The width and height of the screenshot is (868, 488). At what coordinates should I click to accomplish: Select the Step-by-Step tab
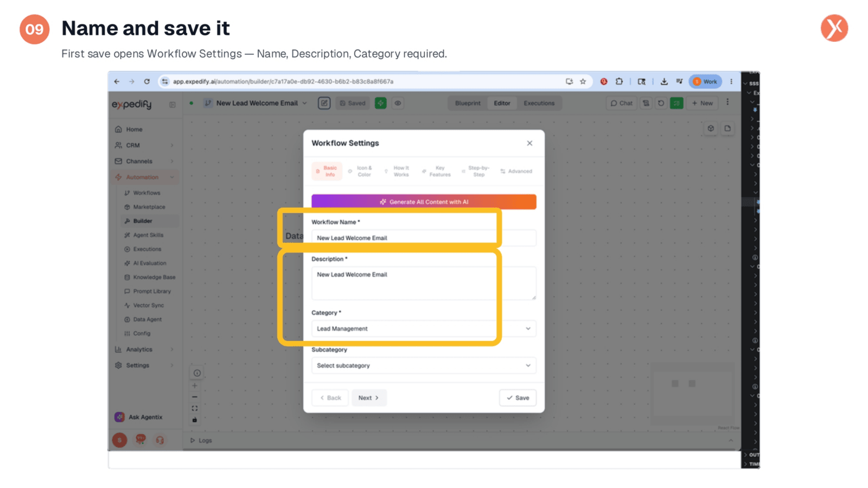pyautogui.click(x=475, y=171)
